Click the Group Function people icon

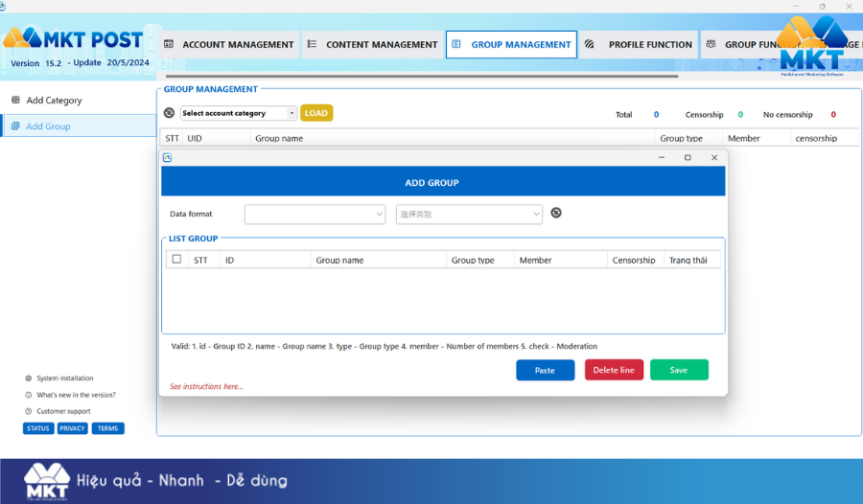click(711, 44)
